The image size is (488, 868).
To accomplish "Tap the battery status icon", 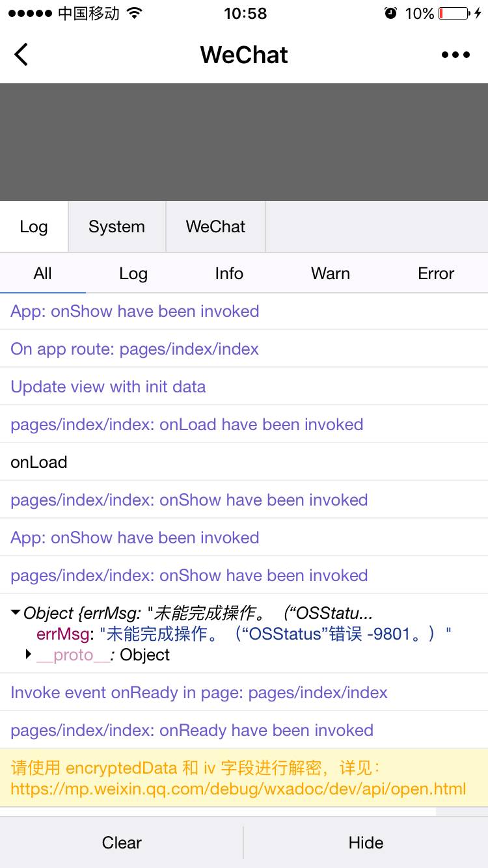I will coord(454,13).
